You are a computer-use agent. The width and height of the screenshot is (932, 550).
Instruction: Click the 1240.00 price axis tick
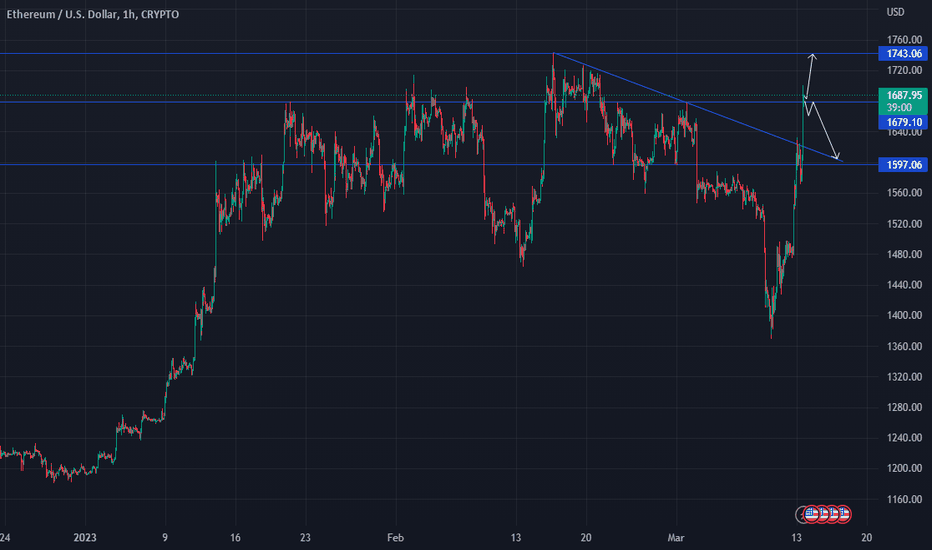click(x=904, y=438)
